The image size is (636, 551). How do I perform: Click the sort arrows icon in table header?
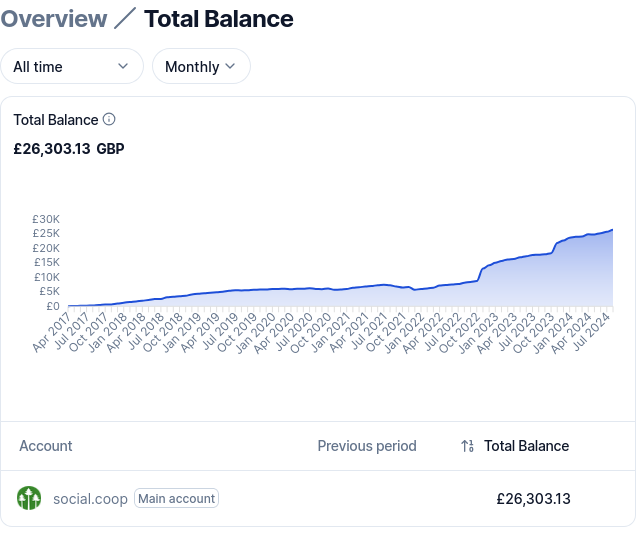(x=467, y=447)
